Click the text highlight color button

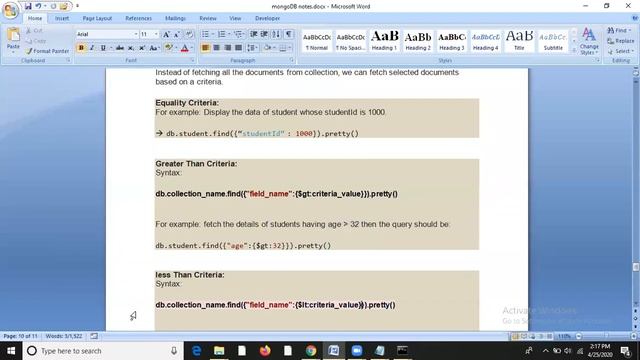pos(169,48)
